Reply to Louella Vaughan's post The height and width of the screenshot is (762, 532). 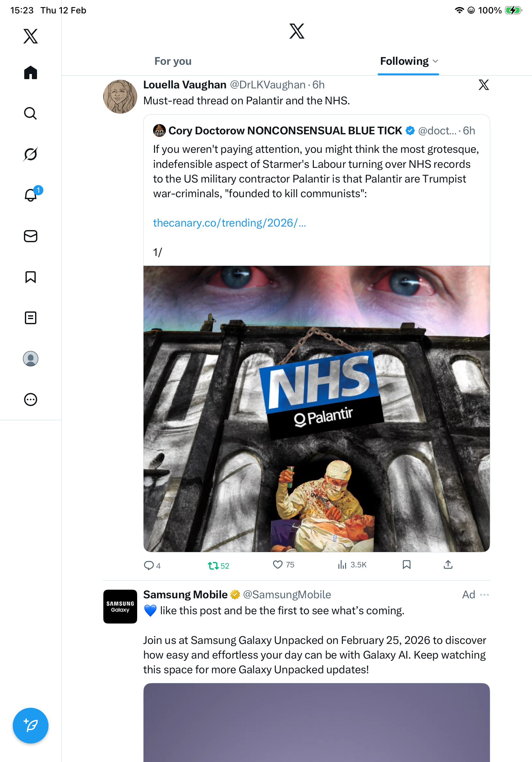click(149, 565)
